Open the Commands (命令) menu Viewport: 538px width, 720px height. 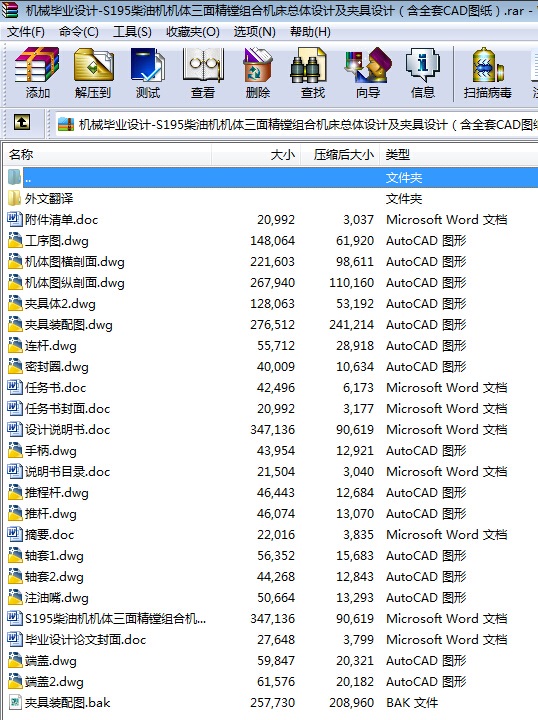click(x=78, y=32)
